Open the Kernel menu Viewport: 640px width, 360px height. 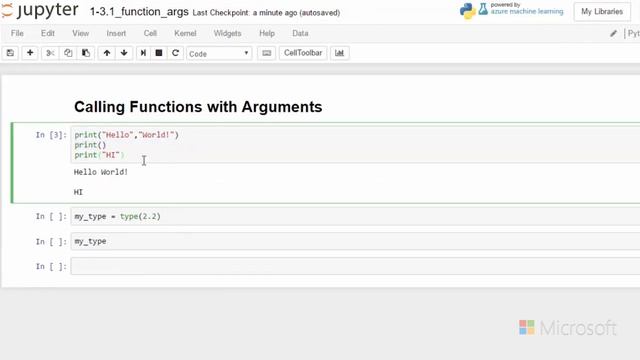pos(185,33)
